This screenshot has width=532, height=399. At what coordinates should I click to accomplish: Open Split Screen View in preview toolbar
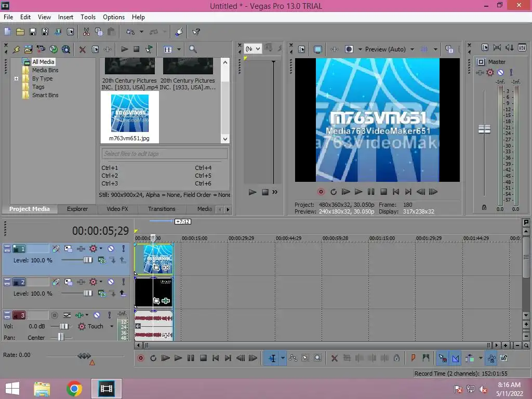[349, 49]
